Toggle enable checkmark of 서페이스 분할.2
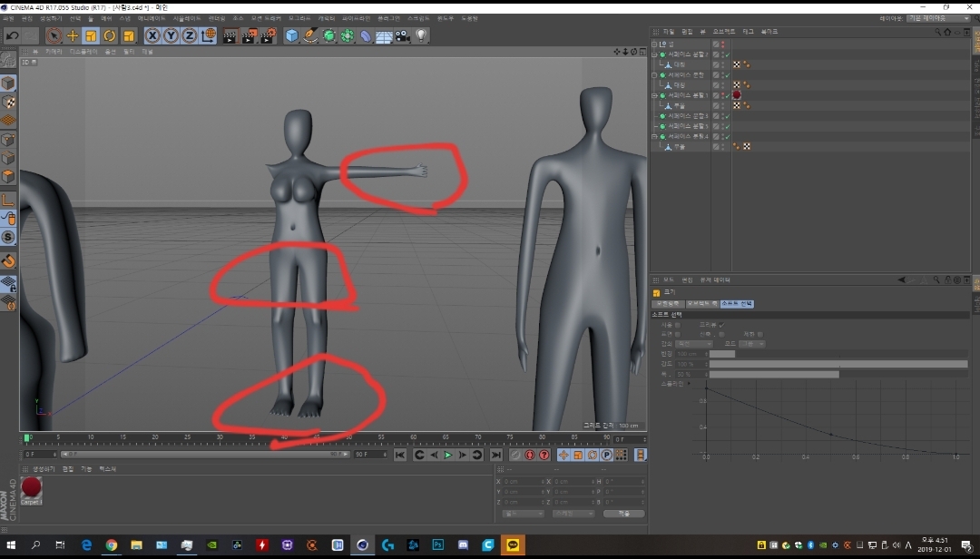The height and width of the screenshot is (559, 980). click(x=728, y=55)
